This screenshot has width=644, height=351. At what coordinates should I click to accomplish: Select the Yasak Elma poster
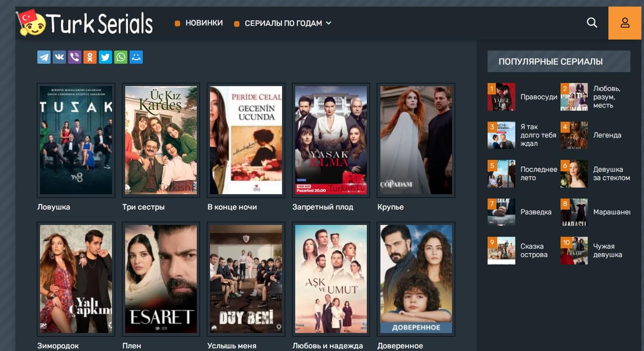[x=331, y=140]
